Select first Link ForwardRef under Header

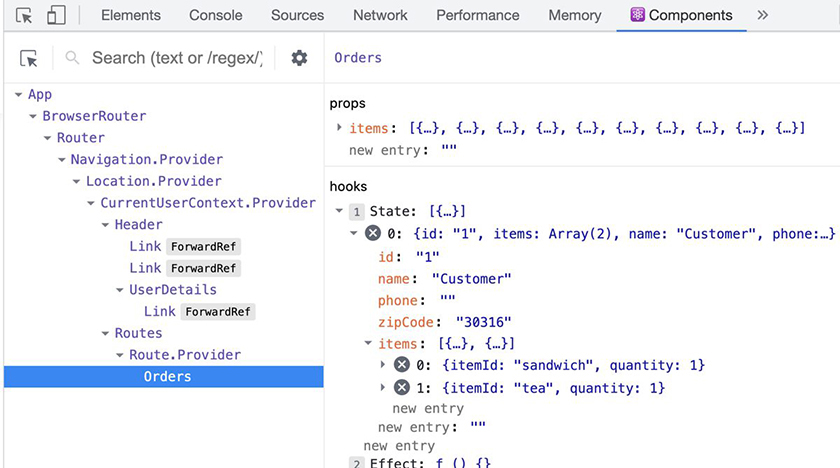coord(185,246)
